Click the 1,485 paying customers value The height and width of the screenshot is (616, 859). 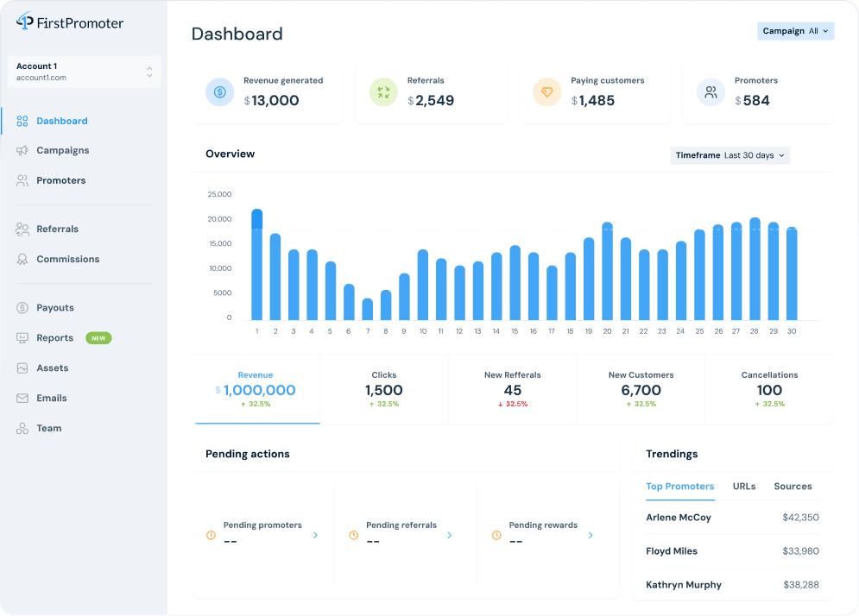593,101
